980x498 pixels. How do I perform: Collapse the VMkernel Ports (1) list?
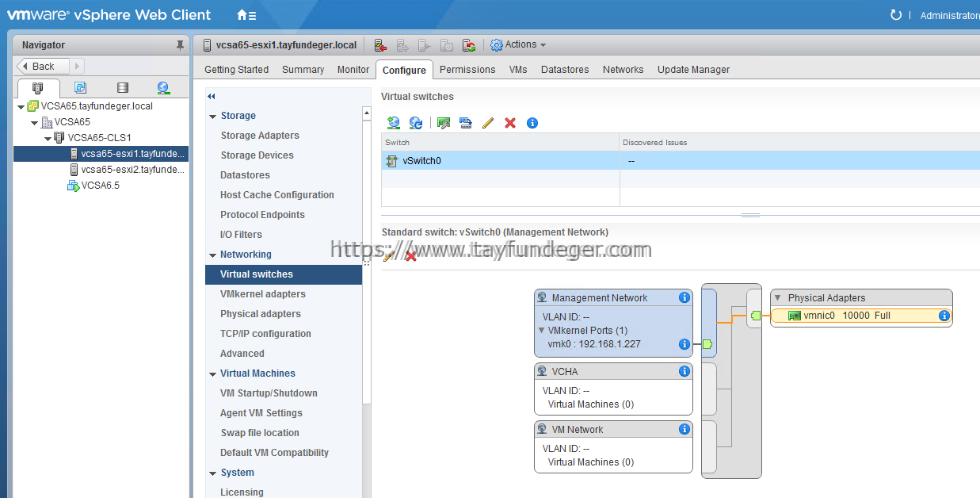point(542,331)
